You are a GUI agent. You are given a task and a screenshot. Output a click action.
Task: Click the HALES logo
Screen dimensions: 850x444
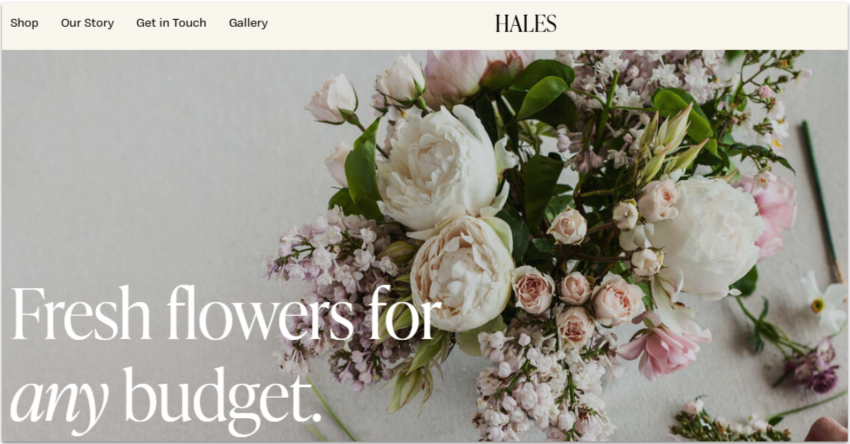pos(525,23)
